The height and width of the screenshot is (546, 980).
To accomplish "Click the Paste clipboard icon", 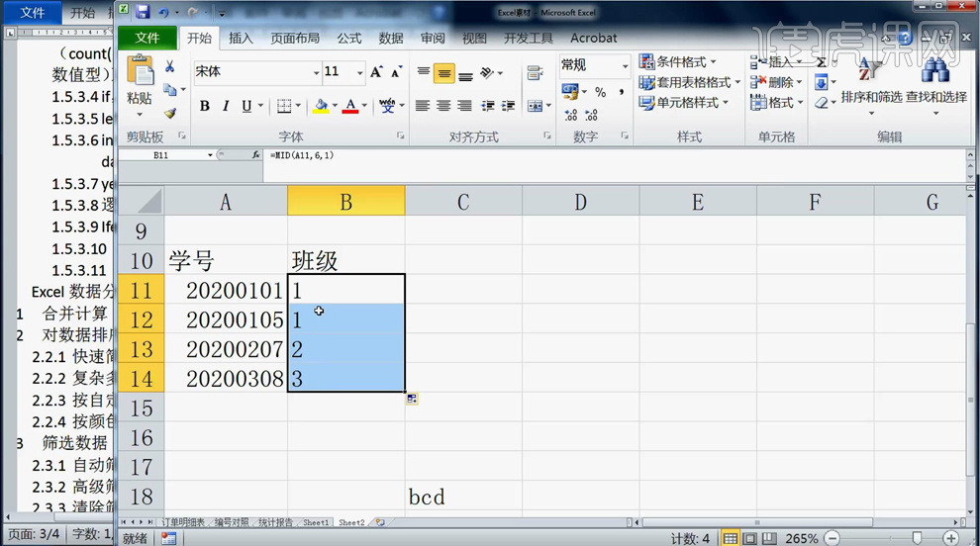I will point(140,70).
